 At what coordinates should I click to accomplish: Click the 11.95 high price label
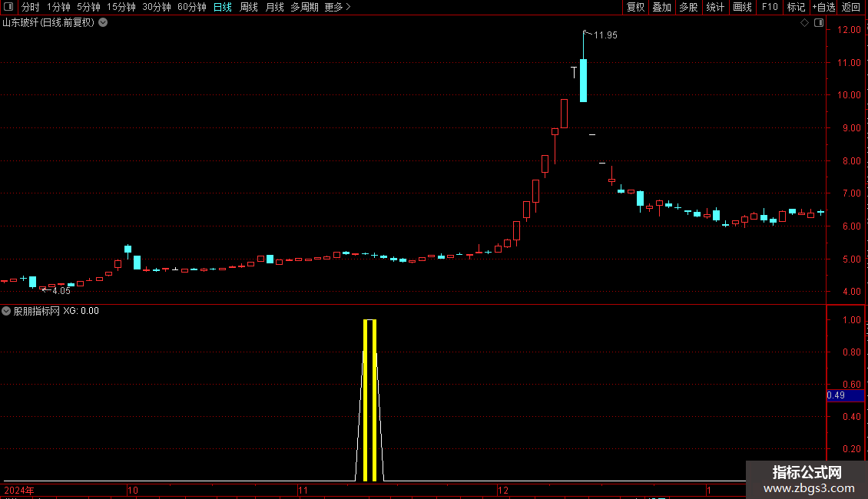(605, 35)
